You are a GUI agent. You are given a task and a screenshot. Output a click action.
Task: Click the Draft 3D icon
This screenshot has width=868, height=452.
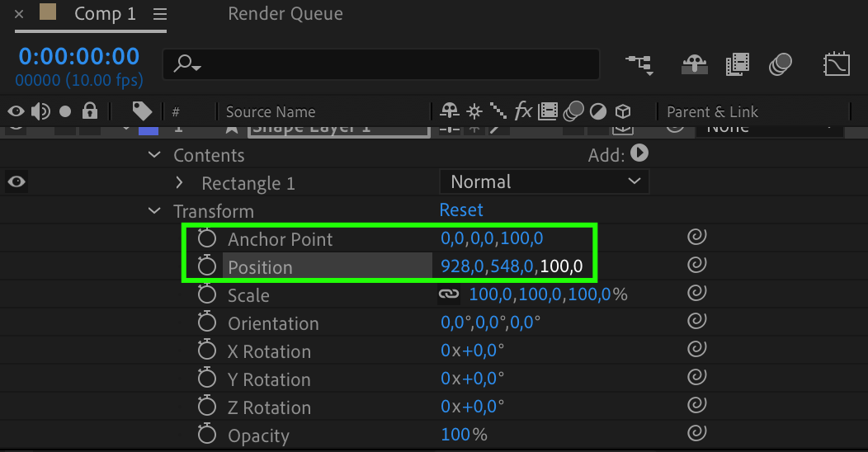coord(694,64)
